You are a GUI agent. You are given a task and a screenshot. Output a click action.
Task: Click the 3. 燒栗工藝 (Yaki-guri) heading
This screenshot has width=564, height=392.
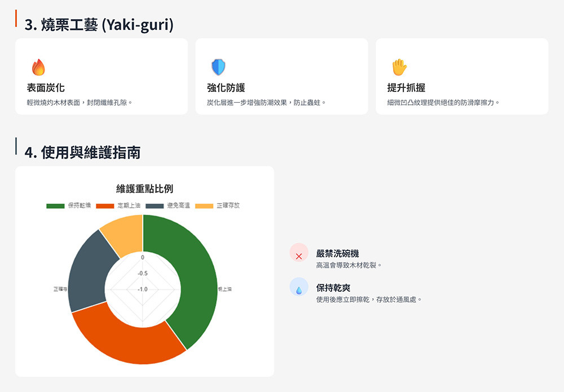99,25
